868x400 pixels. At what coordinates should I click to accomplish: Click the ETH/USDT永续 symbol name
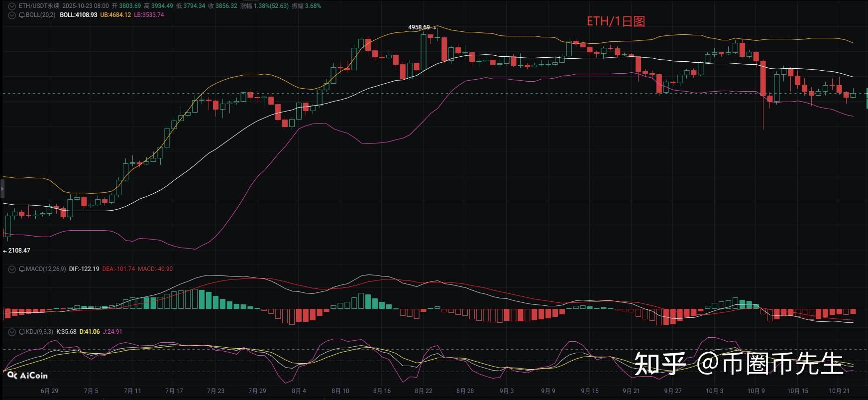[39, 6]
